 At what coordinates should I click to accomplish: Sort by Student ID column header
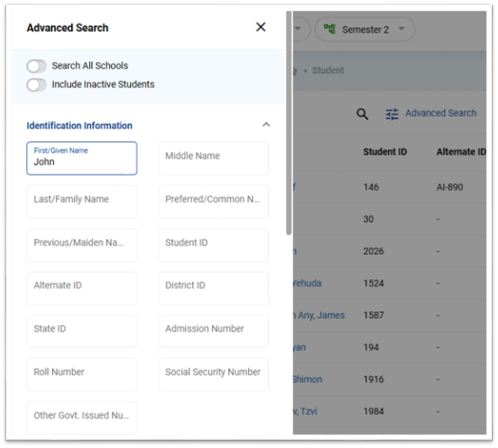pos(385,152)
